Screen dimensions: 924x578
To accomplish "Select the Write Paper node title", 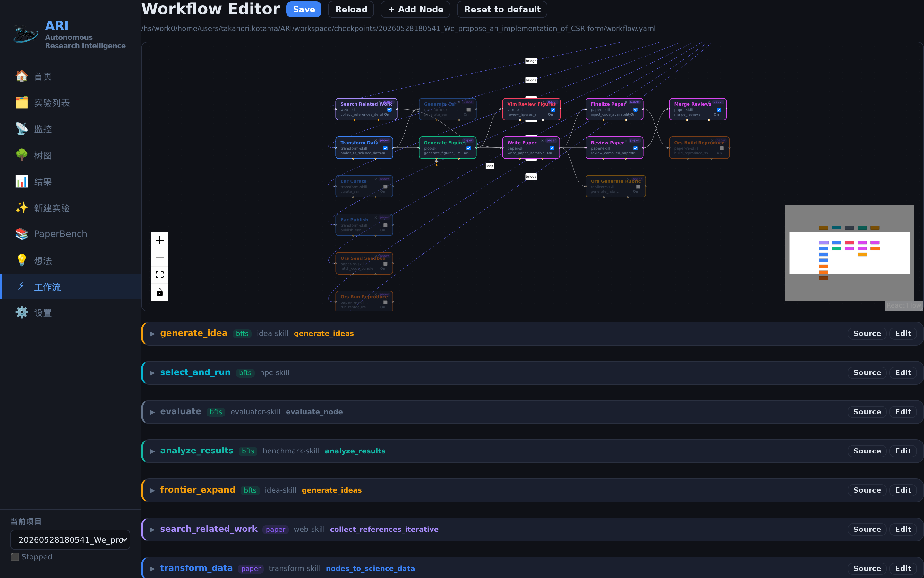I will [522, 143].
